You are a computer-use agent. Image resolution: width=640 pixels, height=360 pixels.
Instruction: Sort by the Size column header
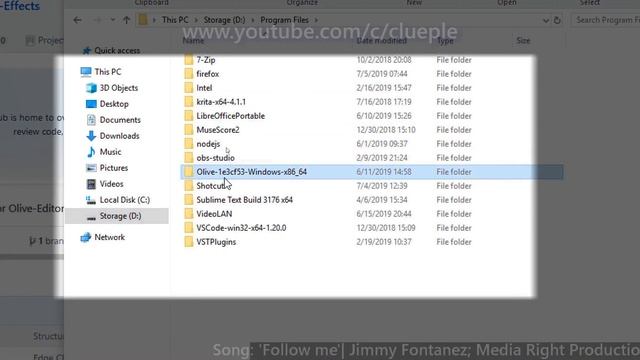coord(523,41)
